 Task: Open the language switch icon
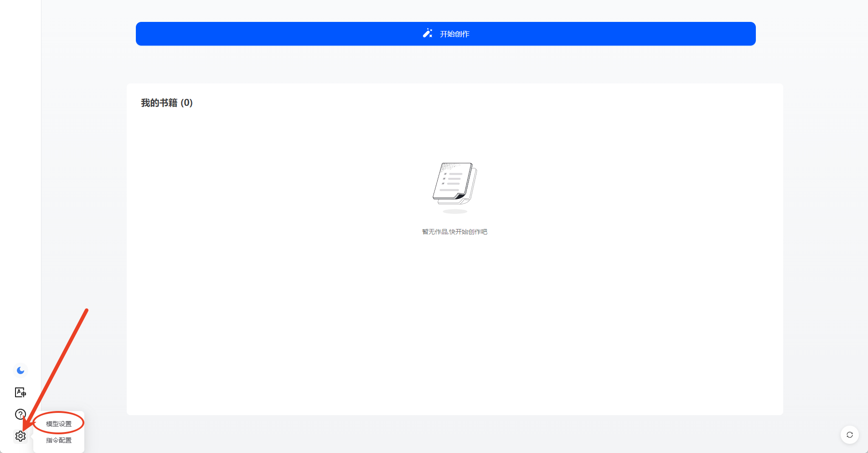[x=21, y=392]
